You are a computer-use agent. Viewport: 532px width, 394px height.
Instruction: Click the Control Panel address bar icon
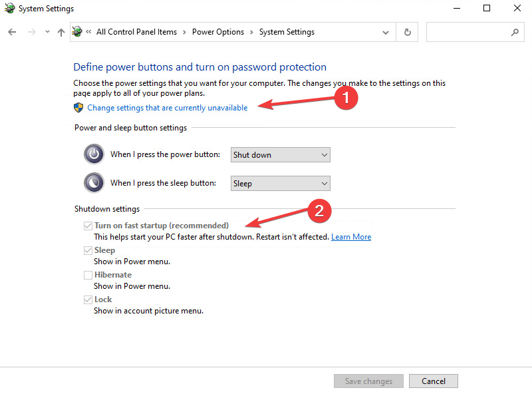click(x=77, y=31)
